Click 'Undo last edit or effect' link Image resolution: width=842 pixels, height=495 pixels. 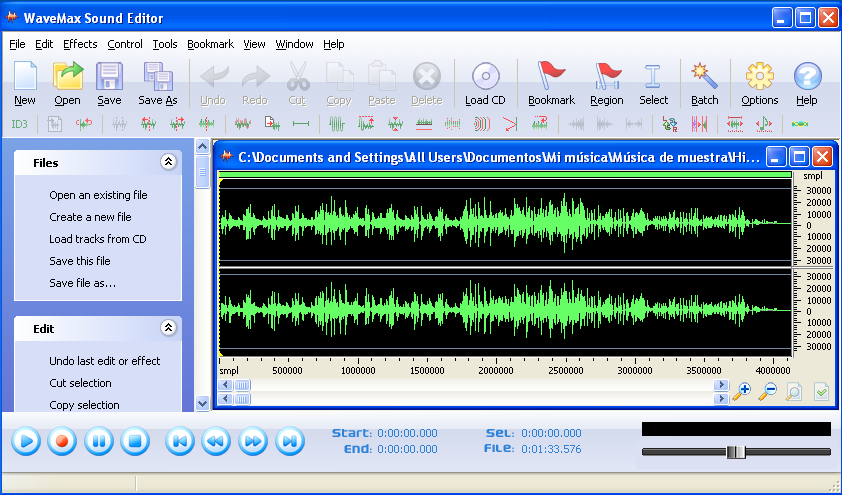point(105,361)
